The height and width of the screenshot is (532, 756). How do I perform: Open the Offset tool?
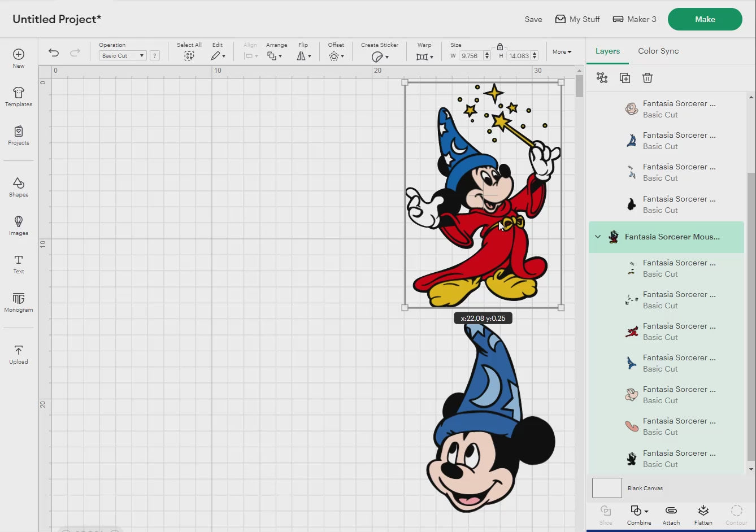(336, 56)
